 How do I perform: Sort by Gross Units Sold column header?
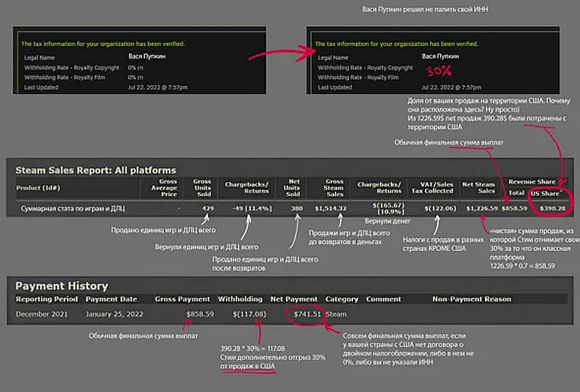pyautogui.click(x=202, y=188)
